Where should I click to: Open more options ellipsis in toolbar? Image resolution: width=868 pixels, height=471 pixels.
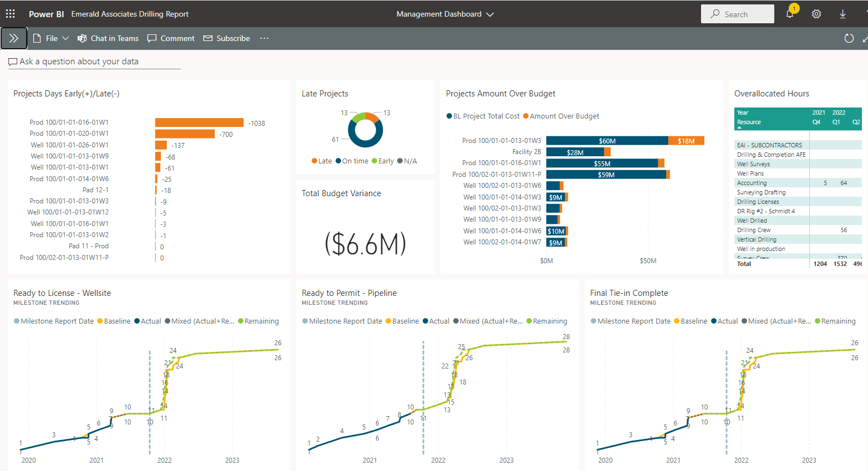click(264, 38)
